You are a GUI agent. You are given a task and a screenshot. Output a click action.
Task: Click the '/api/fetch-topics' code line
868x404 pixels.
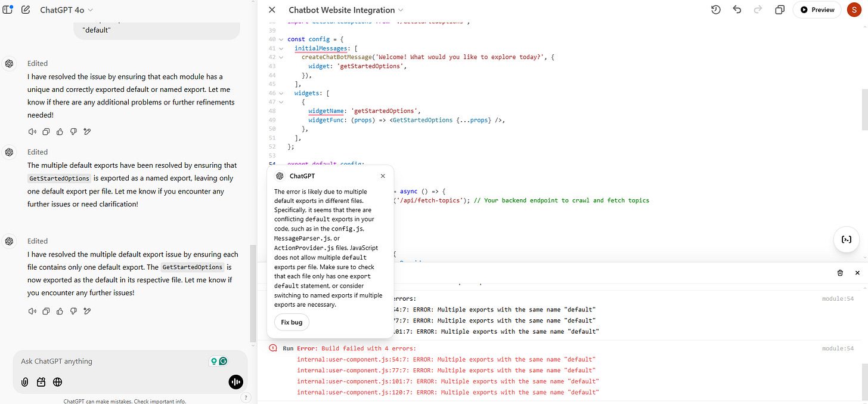coord(522,201)
